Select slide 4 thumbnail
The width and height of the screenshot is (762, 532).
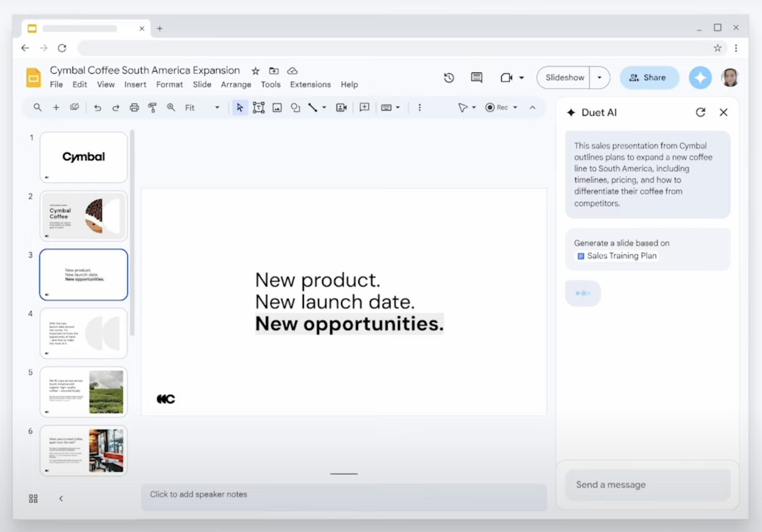[x=84, y=333]
